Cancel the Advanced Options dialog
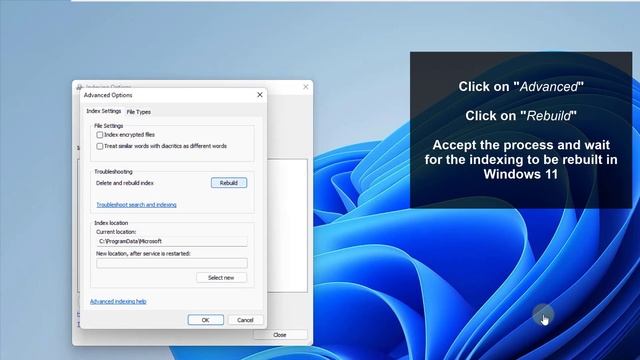Viewport: 640px width, 360px height. [x=245, y=320]
